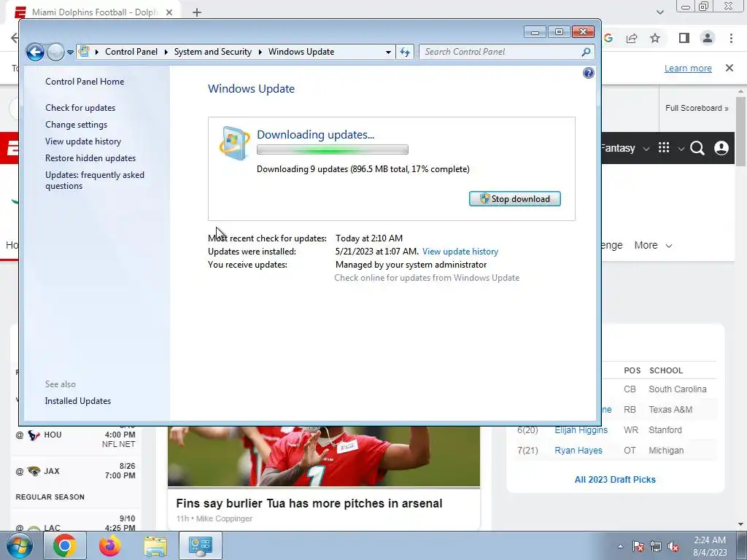Click the Control Panel icon in address bar
747x560 pixels.
(84, 52)
